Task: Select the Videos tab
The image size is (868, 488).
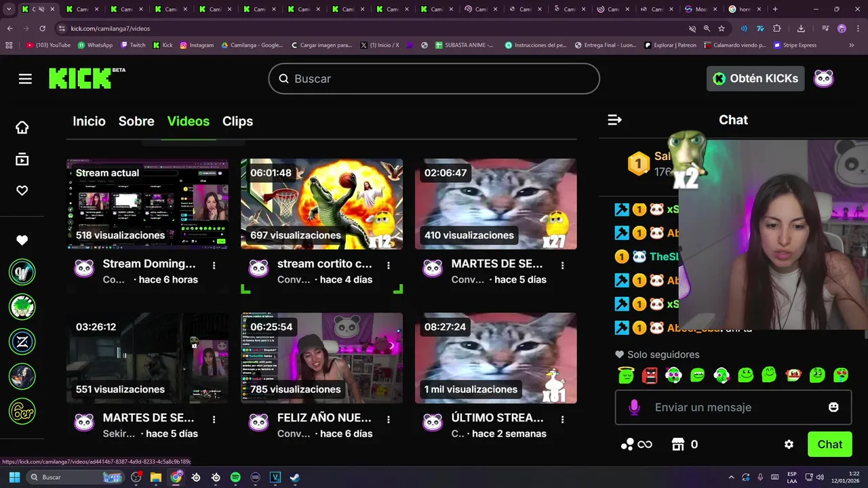Action: (x=189, y=121)
